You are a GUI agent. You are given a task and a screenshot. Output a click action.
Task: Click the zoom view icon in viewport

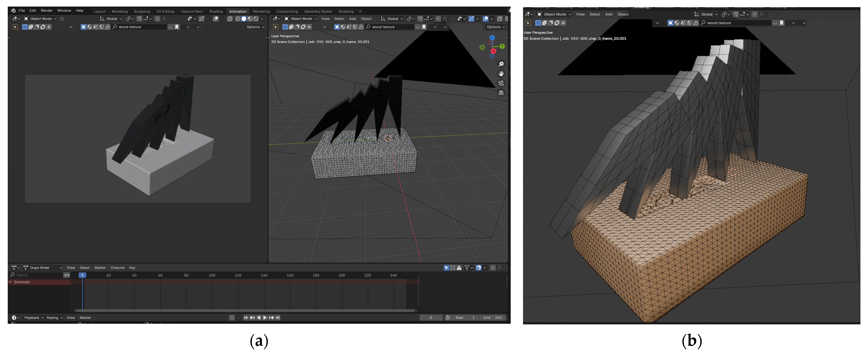(x=501, y=64)
